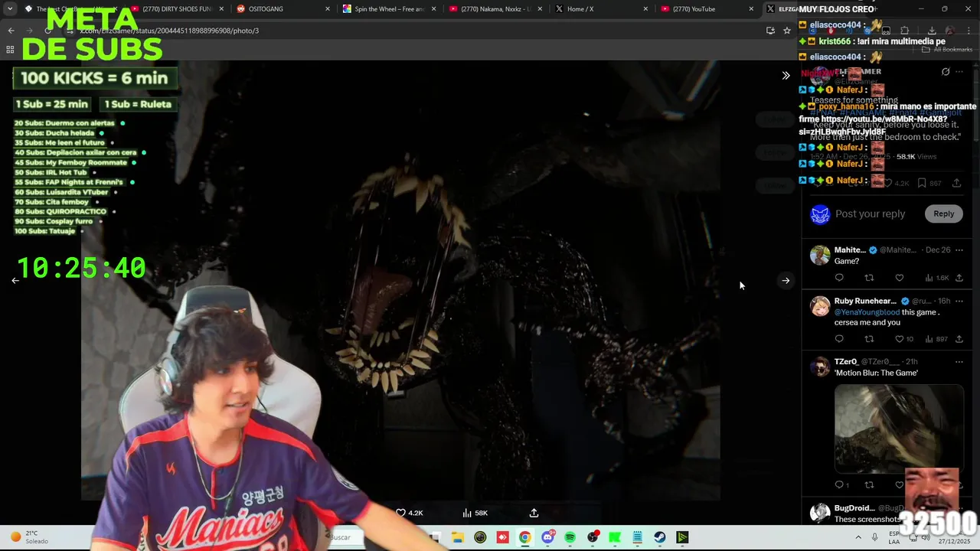Repost TZer0's 'Motion Blur' comment
980x551 pixels.
(x=869, y=484)
